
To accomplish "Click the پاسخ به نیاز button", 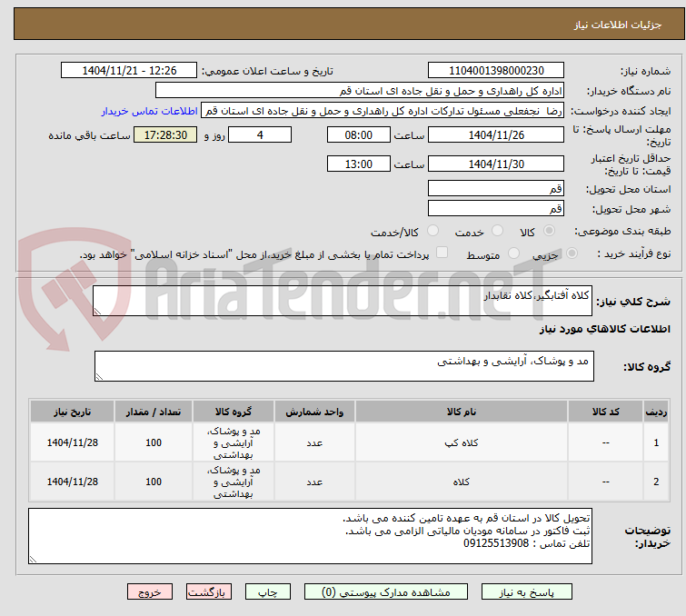I will [x=527, y=592].
